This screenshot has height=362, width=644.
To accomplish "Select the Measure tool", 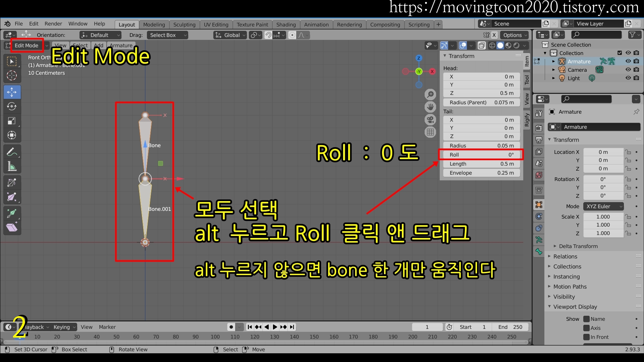I will coord(12,167).
